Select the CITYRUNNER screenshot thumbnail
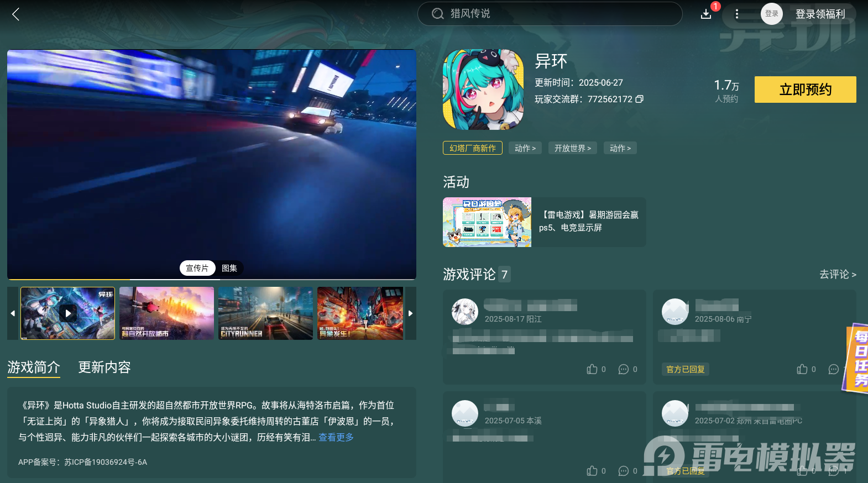This screenshot has height=483, width=868. [x=265, y=313]
